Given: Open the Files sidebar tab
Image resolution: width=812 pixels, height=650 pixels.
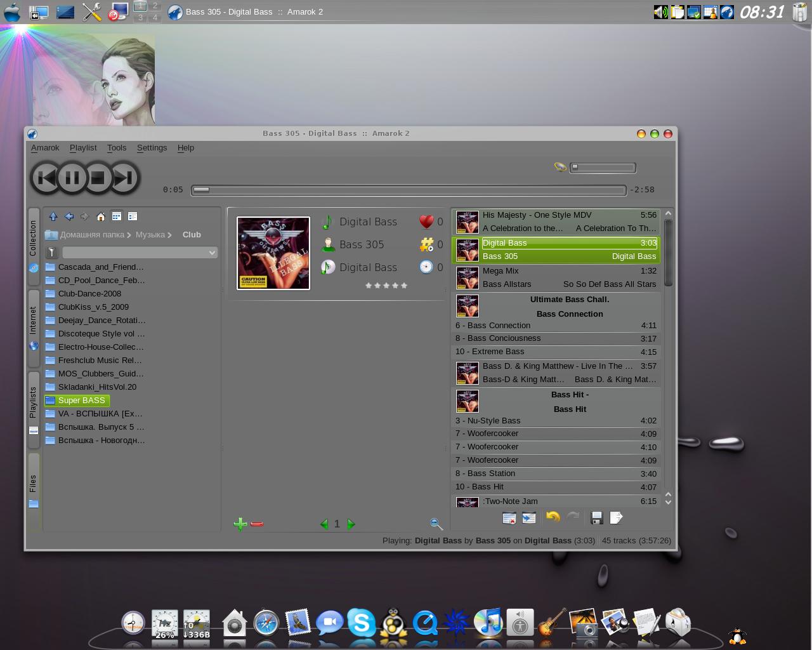Looking at the screenshot, I should pos(34,490).
